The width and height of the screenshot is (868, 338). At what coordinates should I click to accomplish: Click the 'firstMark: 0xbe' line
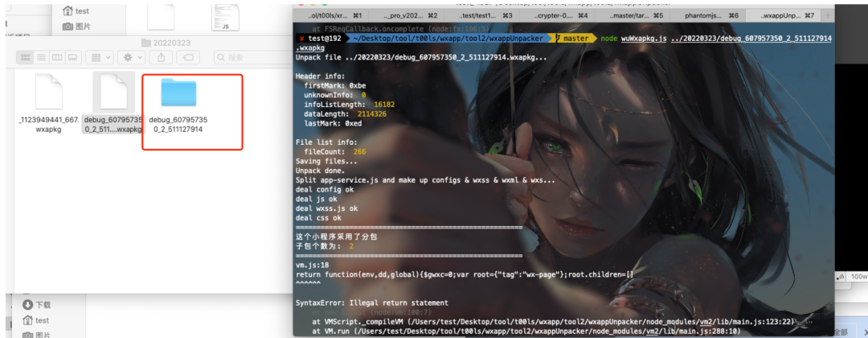click(335, 85)
